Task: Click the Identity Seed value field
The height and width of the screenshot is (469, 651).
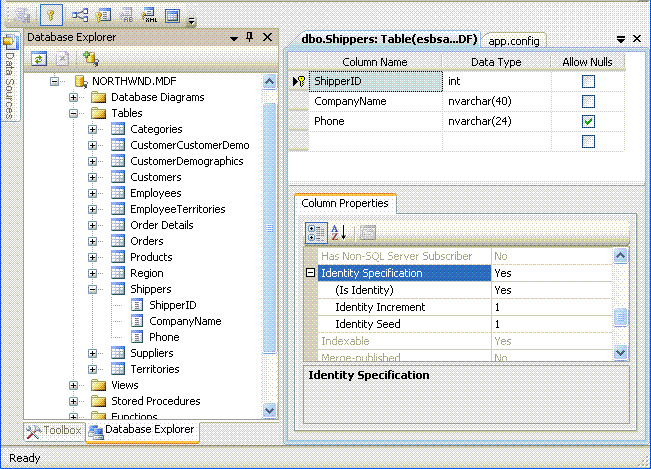Action: tap(551, 324)
